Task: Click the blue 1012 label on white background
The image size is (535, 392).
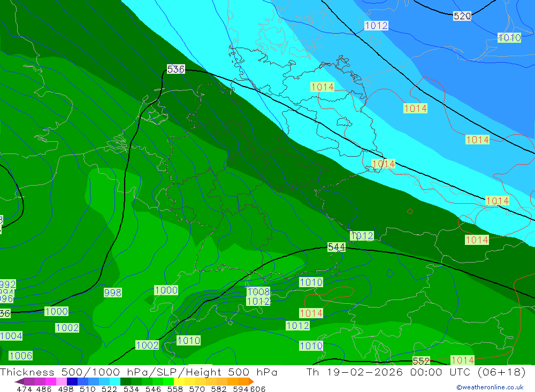Action: [376, 26]
